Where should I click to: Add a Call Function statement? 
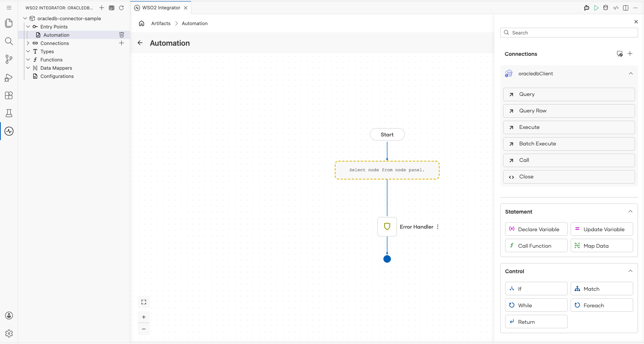(x=536, y=245)
